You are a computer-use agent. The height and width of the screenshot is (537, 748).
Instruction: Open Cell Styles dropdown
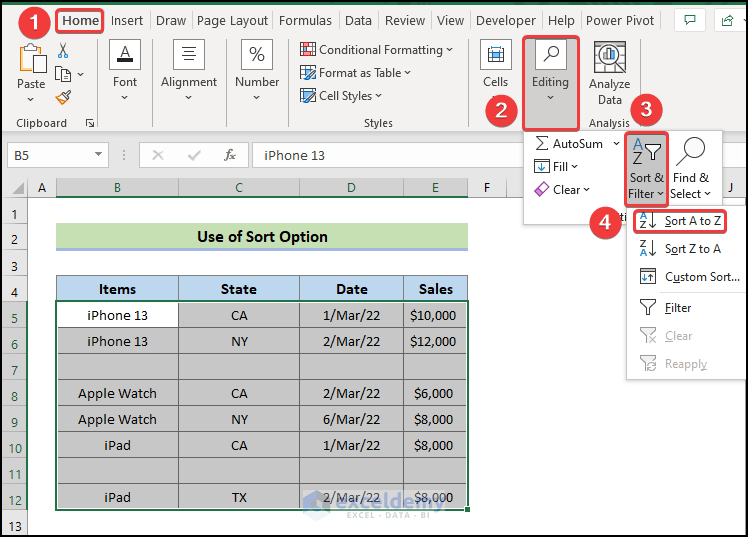(x=341, y=95)
